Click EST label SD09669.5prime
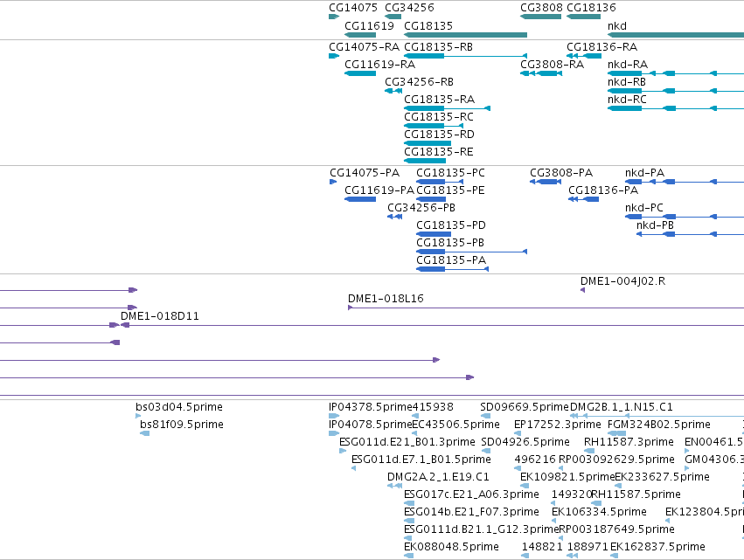This screenshot has width=744, height=560. (x=525, y=407)
